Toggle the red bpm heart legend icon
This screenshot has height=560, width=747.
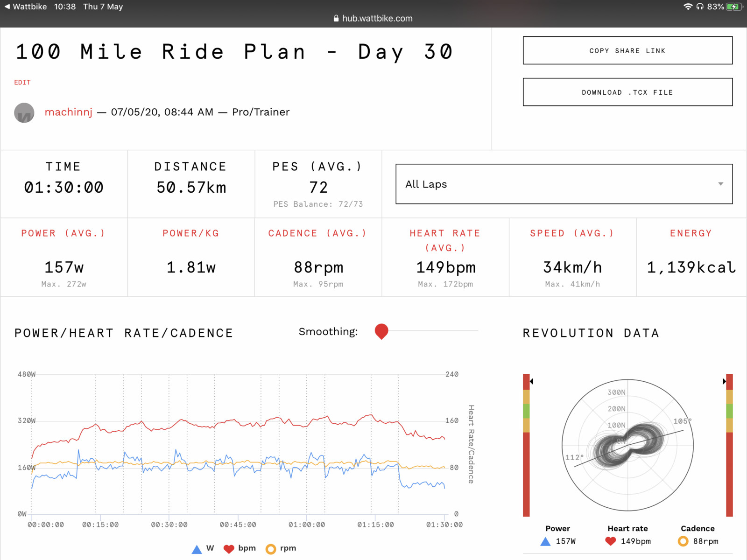(x=229, y=549)
